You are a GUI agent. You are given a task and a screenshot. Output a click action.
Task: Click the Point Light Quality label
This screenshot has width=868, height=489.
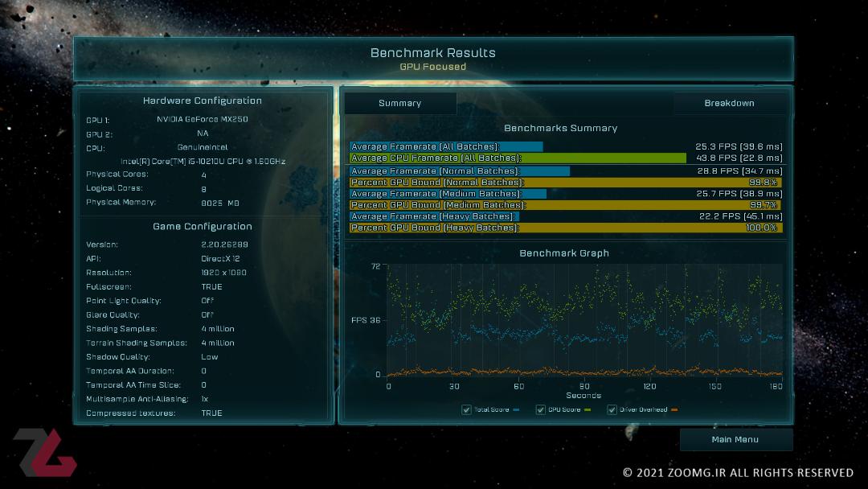(x=124, y=301)
